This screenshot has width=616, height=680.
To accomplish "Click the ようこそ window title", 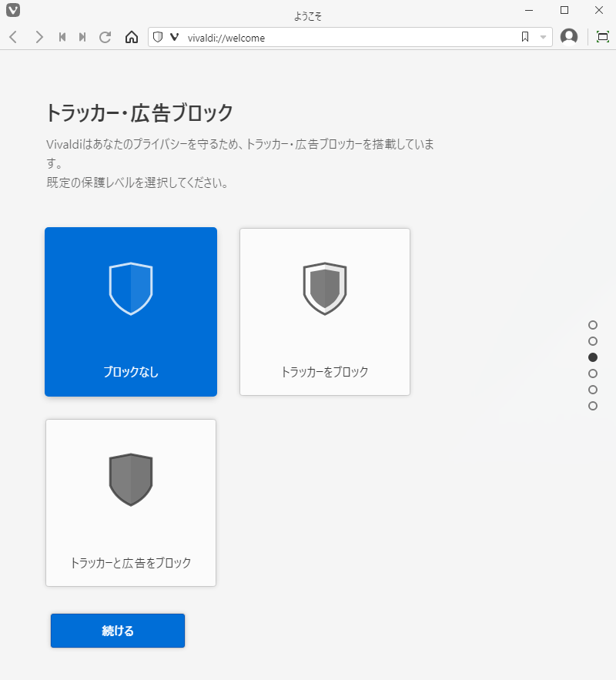I will [308, 16].
